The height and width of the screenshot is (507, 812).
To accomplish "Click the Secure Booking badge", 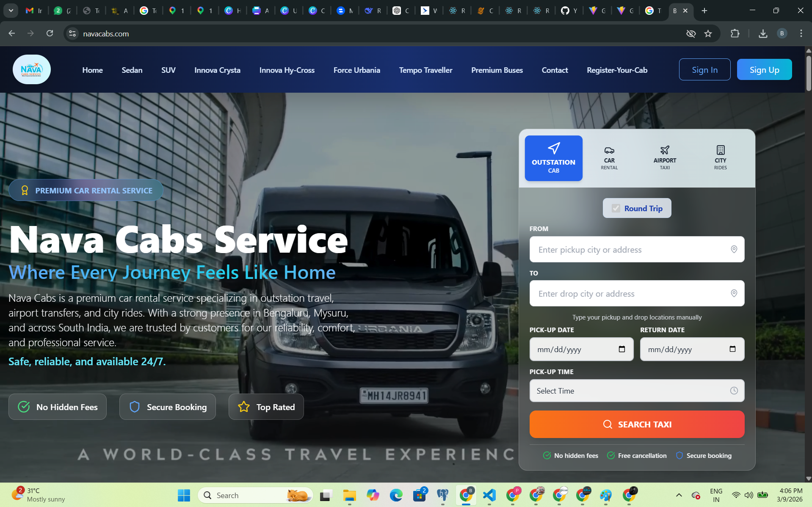I will coord(168,407).
